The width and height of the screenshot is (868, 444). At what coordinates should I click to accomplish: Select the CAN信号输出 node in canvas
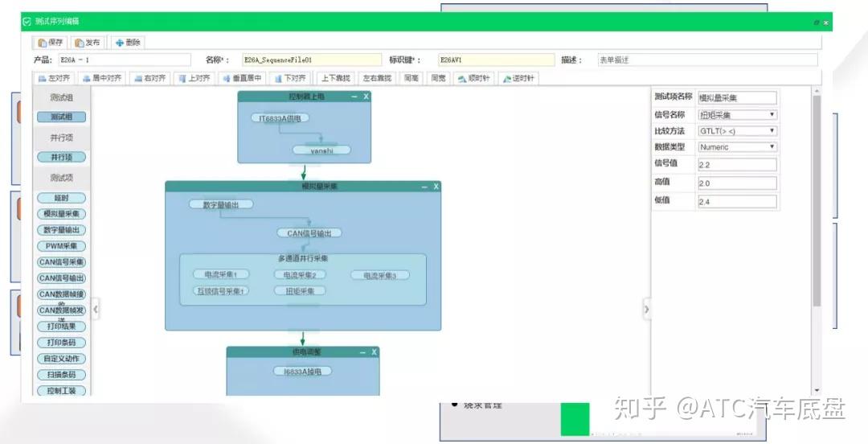[x=309, y=233]
